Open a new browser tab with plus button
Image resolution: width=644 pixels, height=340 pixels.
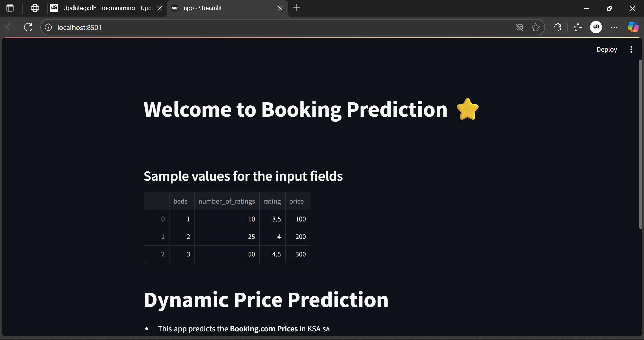pos(296,8)
